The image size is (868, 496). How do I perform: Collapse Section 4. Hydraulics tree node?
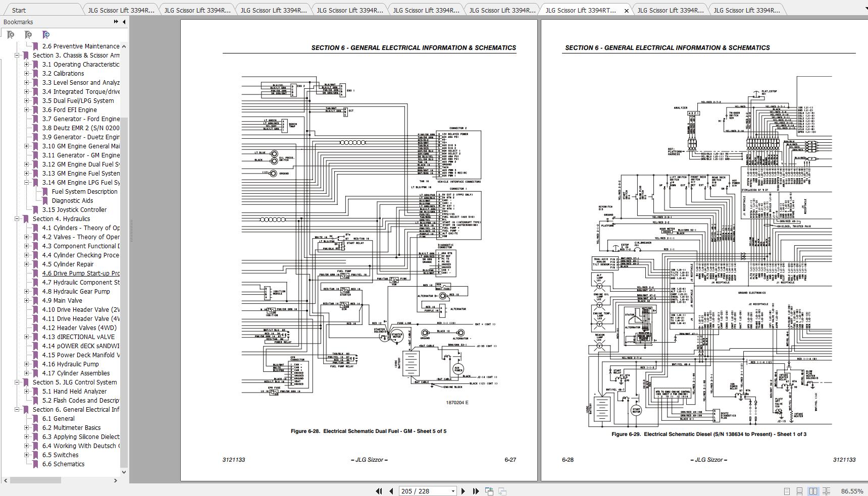pos(17,219)
